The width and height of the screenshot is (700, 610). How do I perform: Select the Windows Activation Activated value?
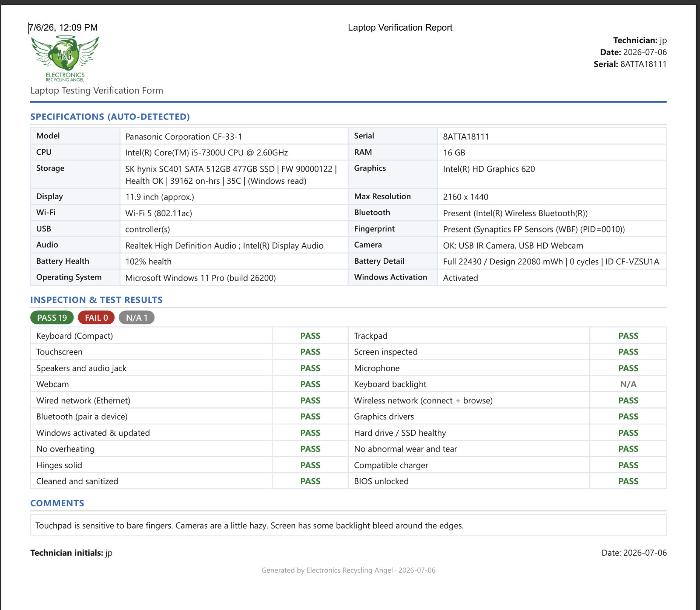point(460,278)
